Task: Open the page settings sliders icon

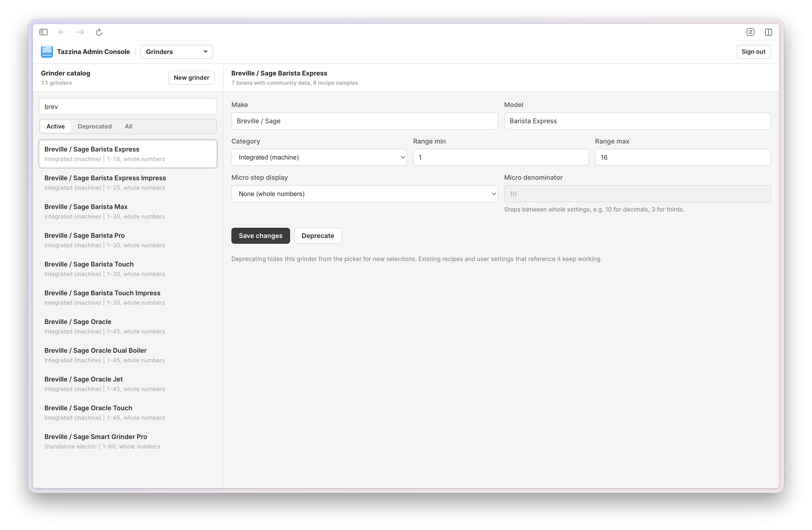Action: tap(750, 32)
